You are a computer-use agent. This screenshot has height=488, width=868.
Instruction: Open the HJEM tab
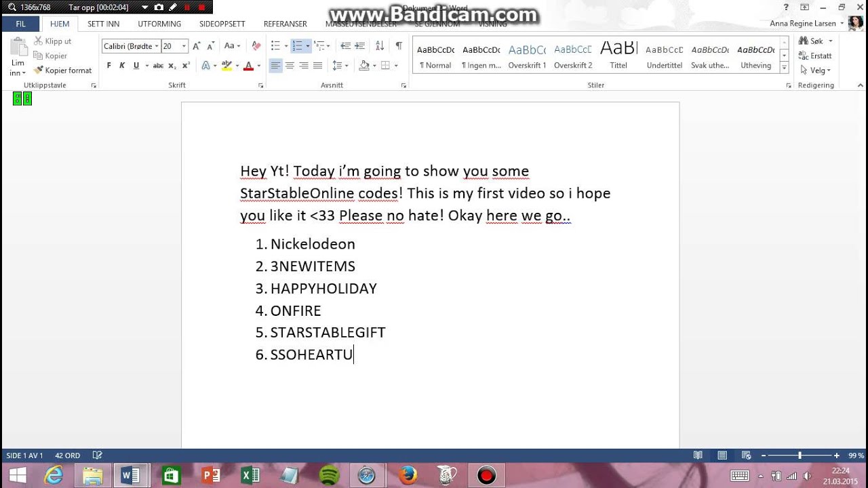(60, 24)
